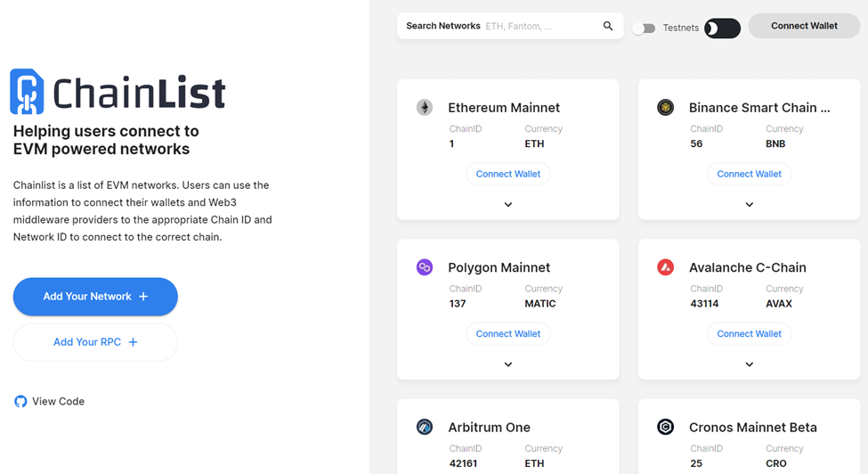Expand Binance Smart Chain details chevron

pyautogui.click(x=749, y=204)
